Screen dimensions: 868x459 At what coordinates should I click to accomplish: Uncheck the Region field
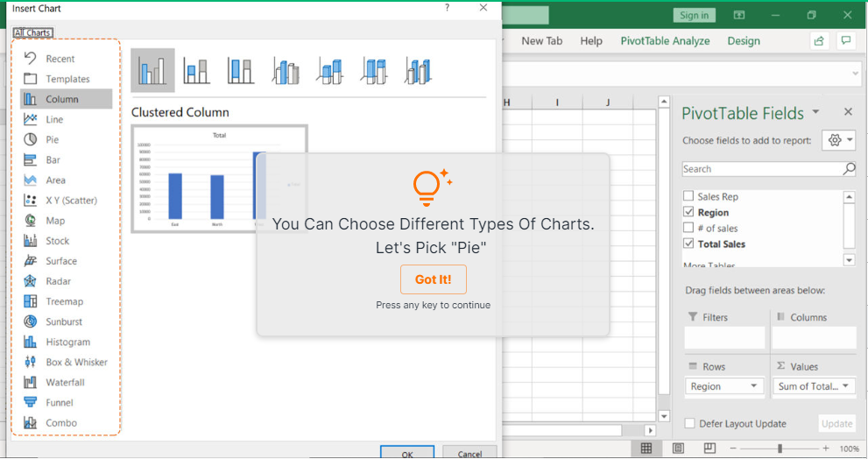pos(688,212)
